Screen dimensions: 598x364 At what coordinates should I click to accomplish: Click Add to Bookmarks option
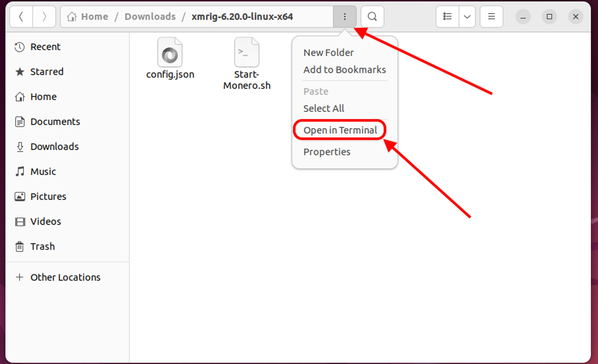click(x=344, y=70)
